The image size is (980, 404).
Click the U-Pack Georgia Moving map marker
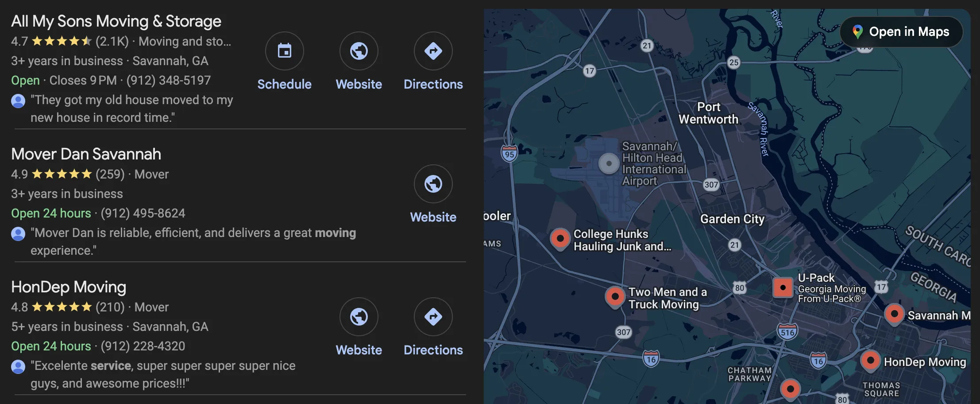pyautogui.click(x=783, y=287)
